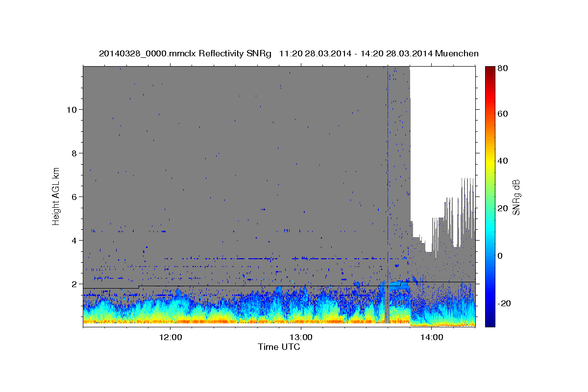Viewport: 588px width, 392px height.
Task: Click the 13:00 time tick label
Action: click(x=301, y=338)
